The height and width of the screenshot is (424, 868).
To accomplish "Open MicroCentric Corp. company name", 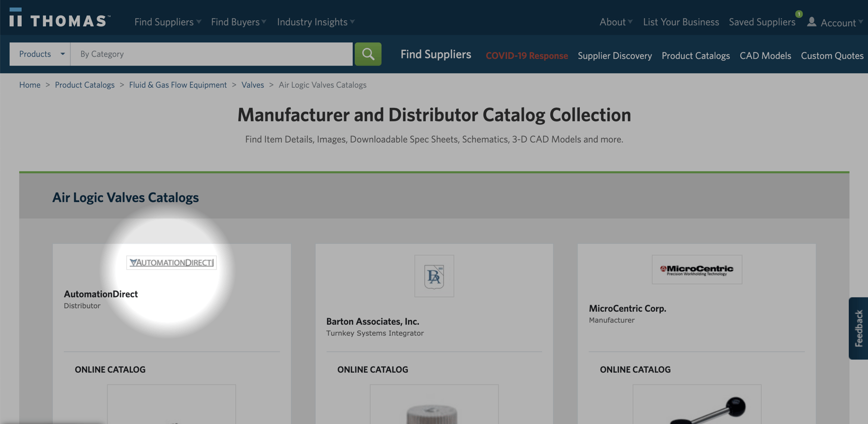I will click(628, 308).
